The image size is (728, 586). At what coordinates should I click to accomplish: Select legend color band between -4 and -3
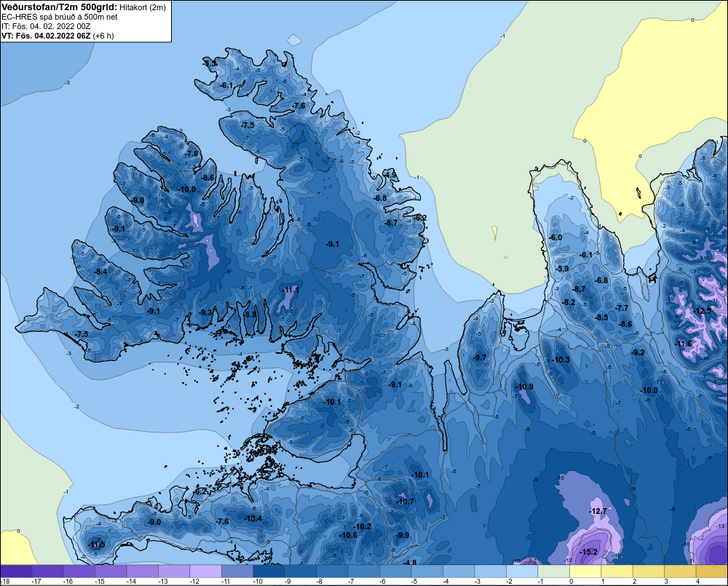click(x=459, y=571)
